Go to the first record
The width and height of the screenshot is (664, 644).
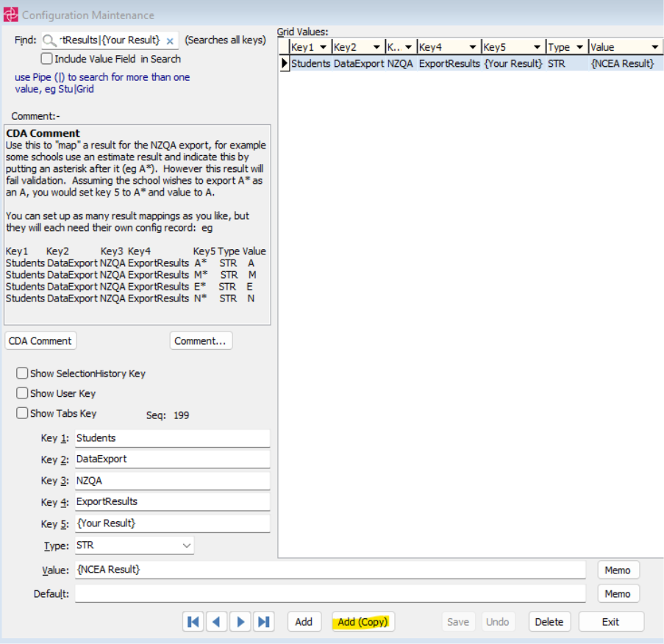193,621
